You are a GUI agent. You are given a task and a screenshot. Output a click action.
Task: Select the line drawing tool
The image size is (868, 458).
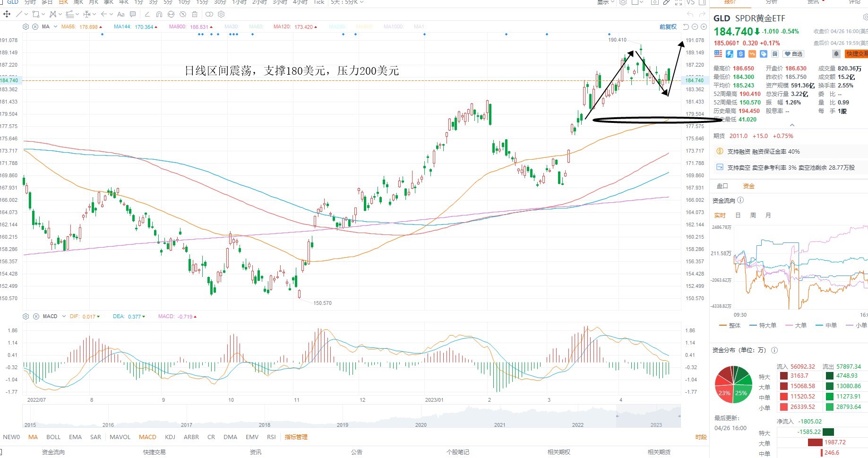[19, 14]
